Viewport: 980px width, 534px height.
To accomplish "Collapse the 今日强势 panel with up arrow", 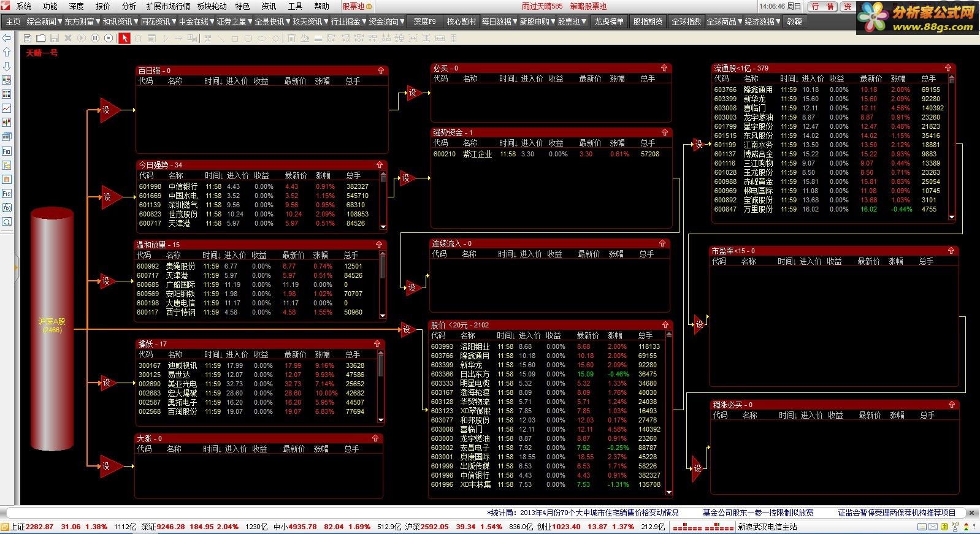I will click(380, 165).
